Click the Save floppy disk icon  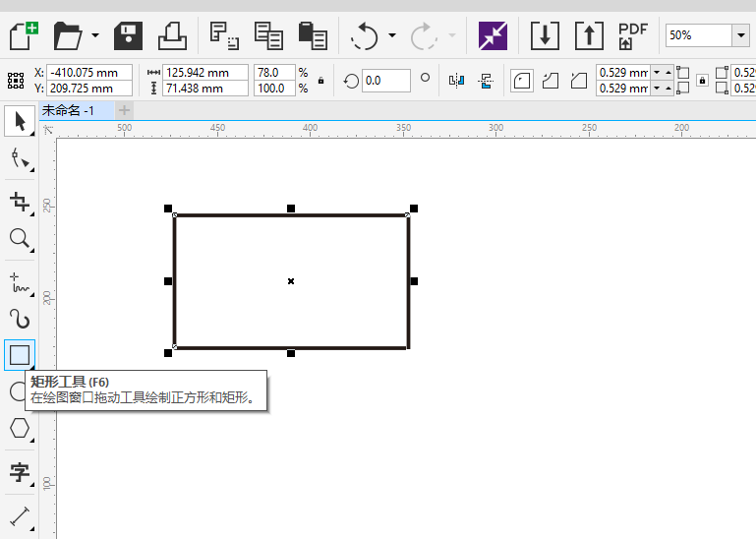tap(129, 36)
